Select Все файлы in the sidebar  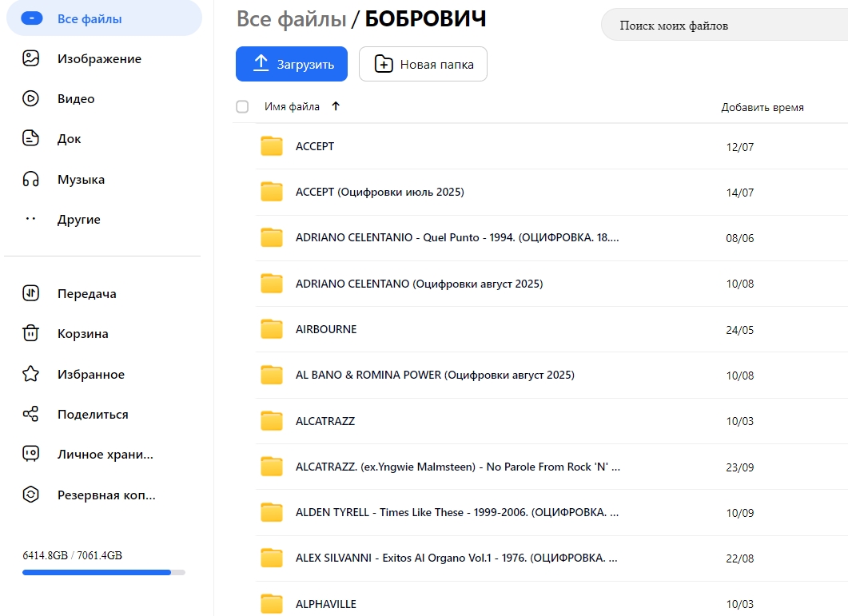point(104,18)
